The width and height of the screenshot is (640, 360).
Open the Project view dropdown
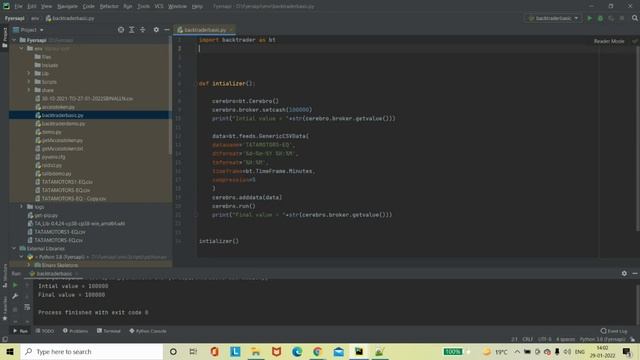point(28,30)
